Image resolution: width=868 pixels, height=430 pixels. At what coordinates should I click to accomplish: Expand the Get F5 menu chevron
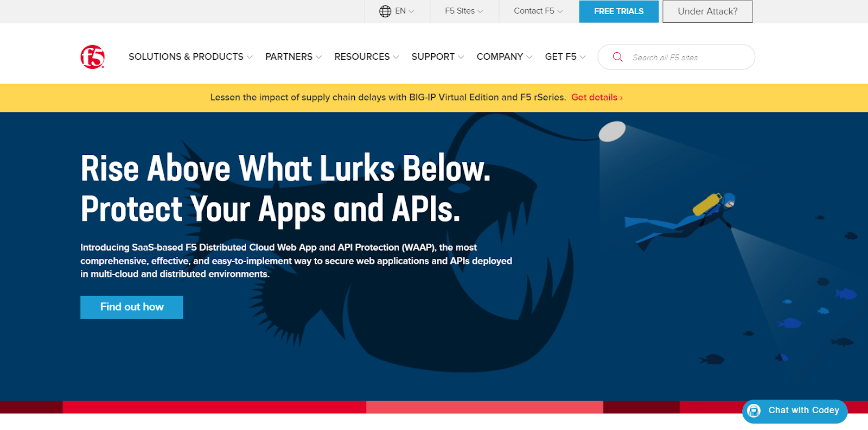point(583,57)
